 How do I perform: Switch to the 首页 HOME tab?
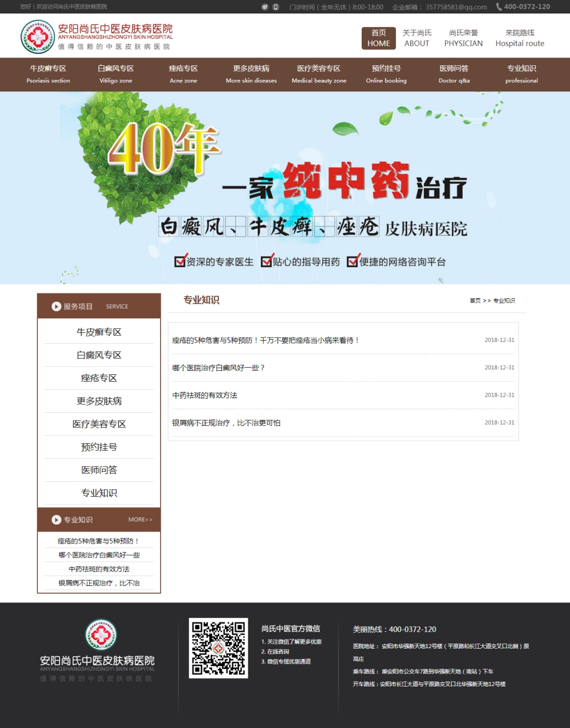coord(378,37)
